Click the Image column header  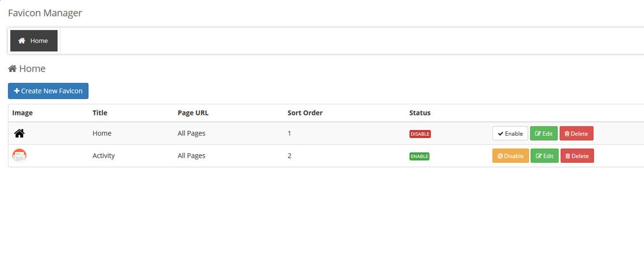[23, 112]
